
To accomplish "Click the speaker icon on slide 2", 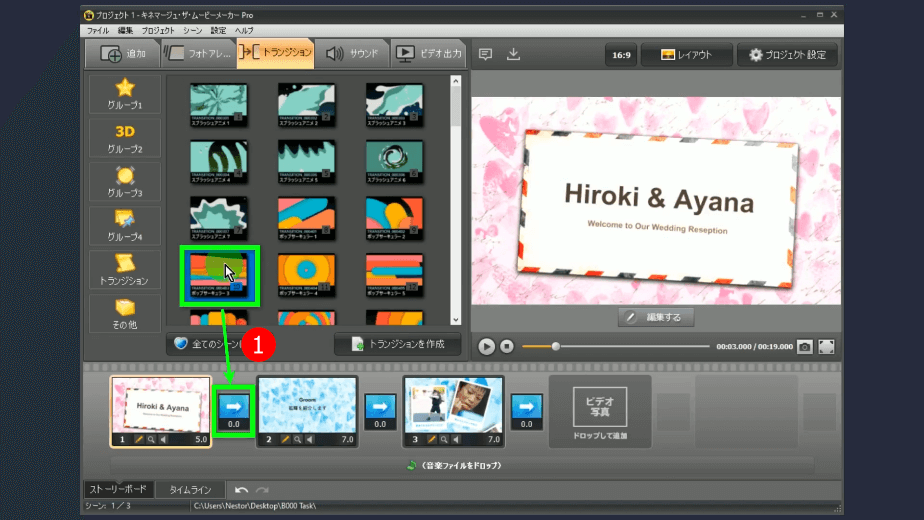I will [x=310, y=439].
